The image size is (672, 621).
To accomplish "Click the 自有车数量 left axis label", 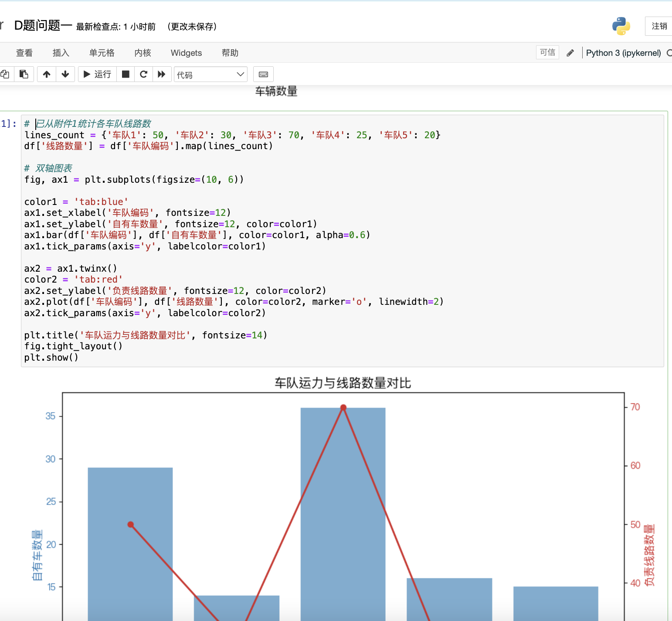I will (37, 555).
